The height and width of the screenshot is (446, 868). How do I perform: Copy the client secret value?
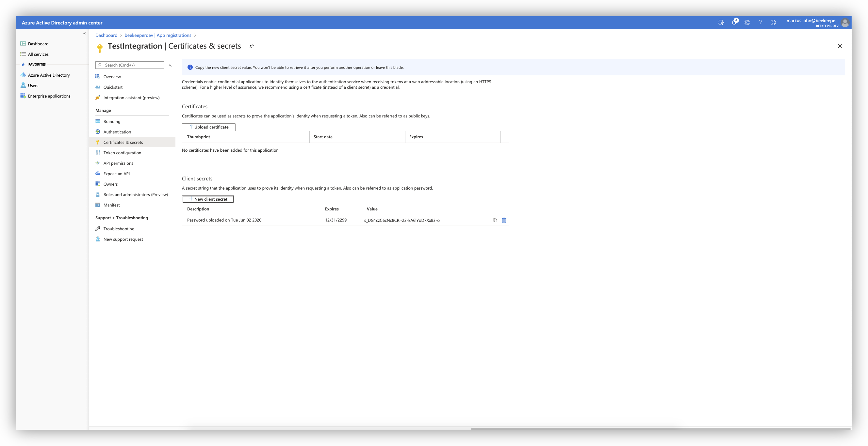[495, 220]
